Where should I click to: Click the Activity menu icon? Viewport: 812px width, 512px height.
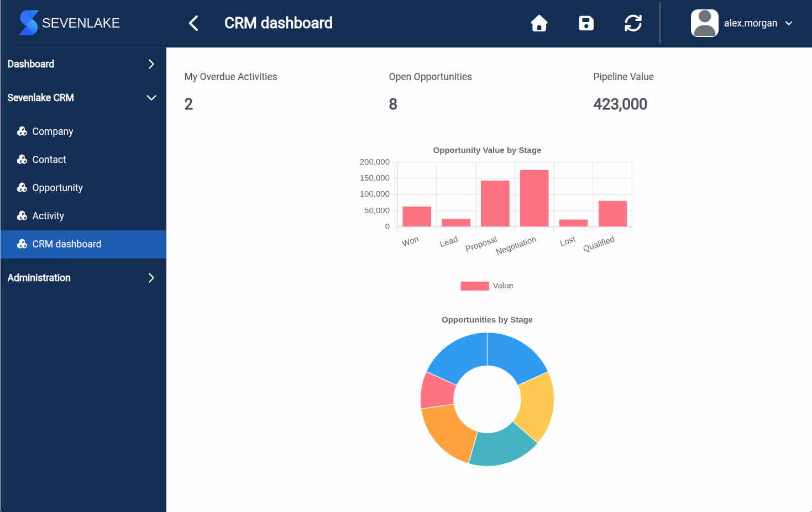pos(22,216)
